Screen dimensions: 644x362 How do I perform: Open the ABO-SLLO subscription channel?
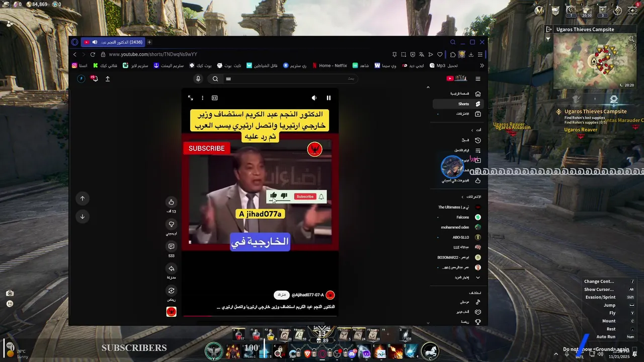pyautogui.click(x=458, y=237)
